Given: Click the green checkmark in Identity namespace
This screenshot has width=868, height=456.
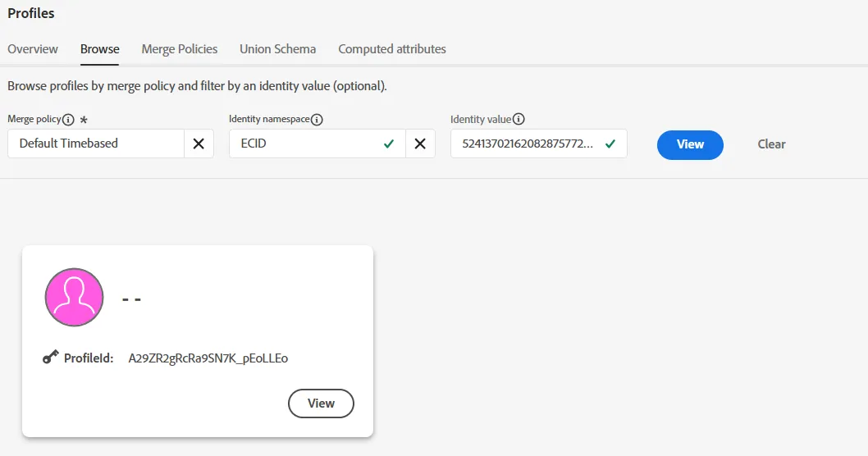Looking at the screenshot, I should tap(389, 144).
